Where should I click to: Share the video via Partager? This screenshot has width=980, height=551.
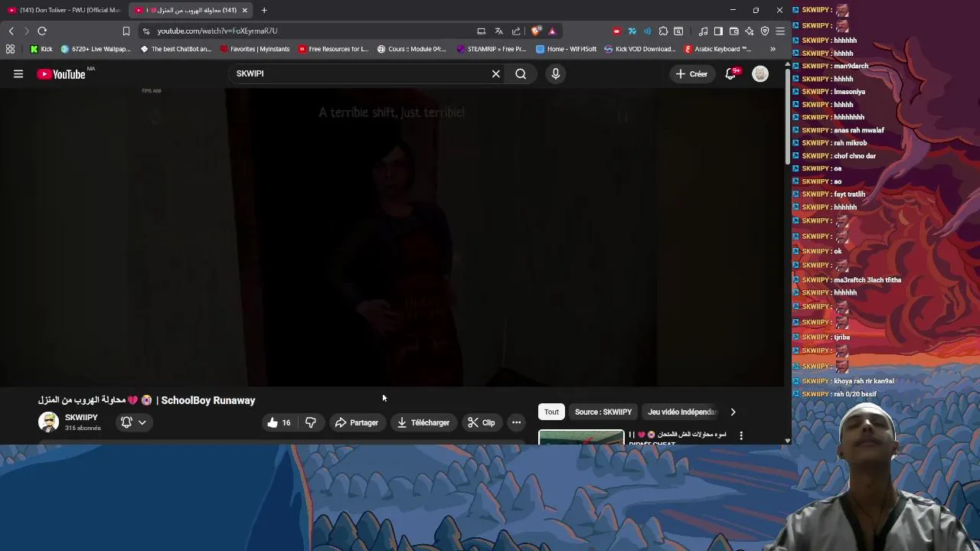(x=357, y=422)
